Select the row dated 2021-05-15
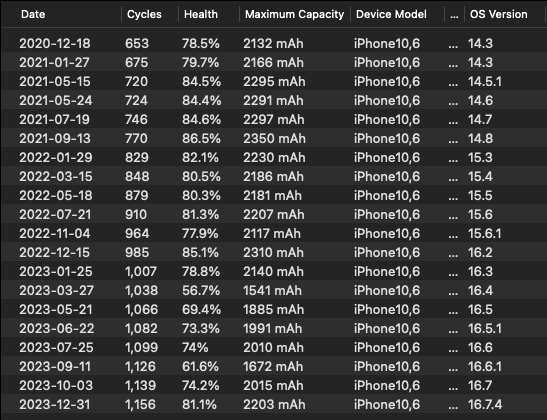Screen dimensions: 547x420 (274, 82)
